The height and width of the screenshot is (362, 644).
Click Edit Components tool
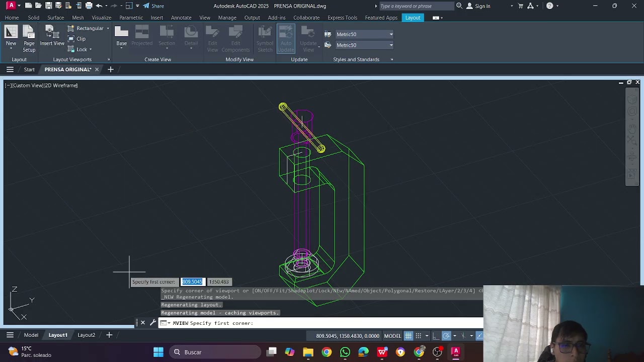235,39
